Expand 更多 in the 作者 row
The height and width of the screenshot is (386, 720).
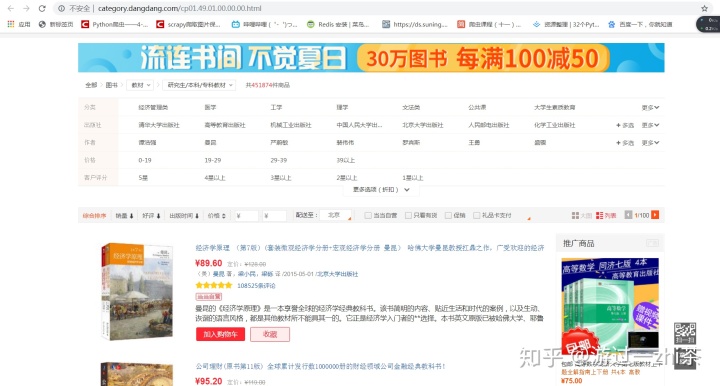[x=650, y=143]
